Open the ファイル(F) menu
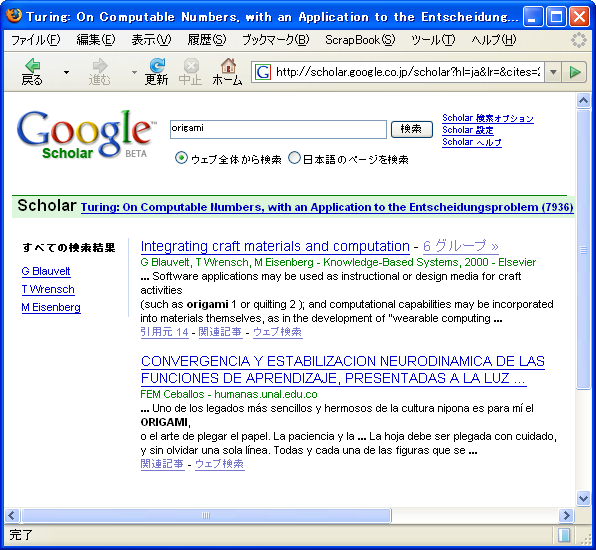The height and width of the screenshot is (550, 596). [36, 40]
